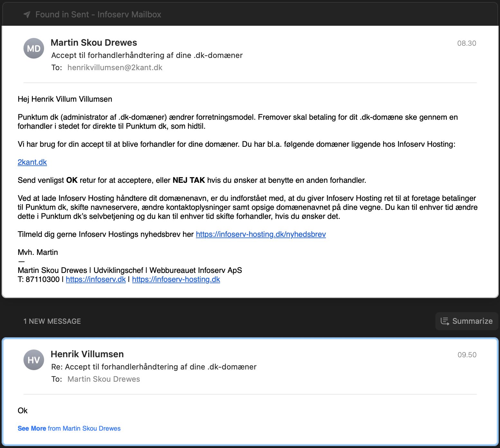The image size is (500, 448).
Task: Click the Found in Sent header bar
Action: pos(98,14)
